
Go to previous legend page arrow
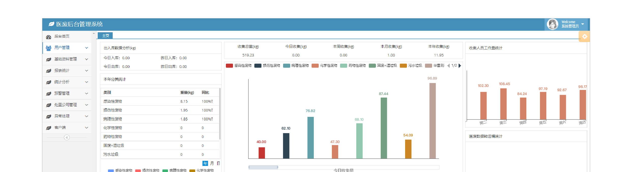tap(448, 66)
